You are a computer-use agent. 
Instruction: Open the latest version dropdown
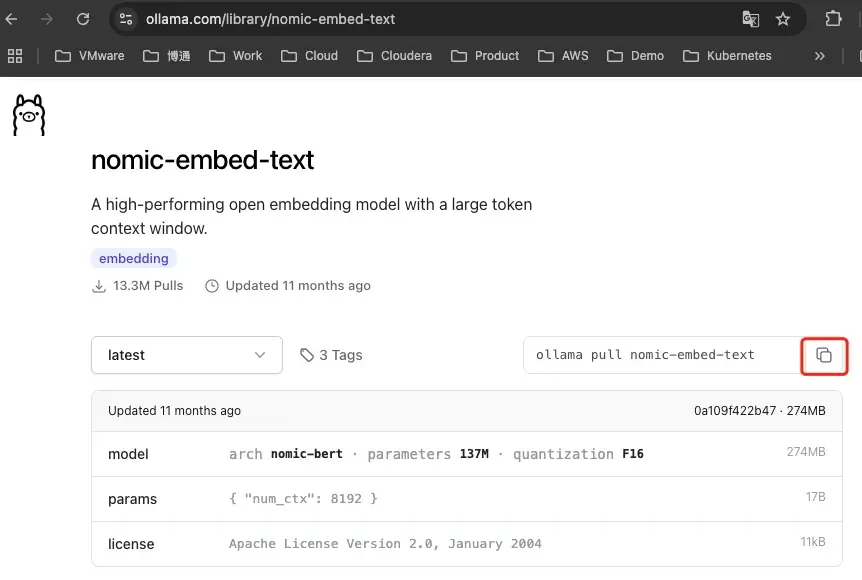pos(187,355)
